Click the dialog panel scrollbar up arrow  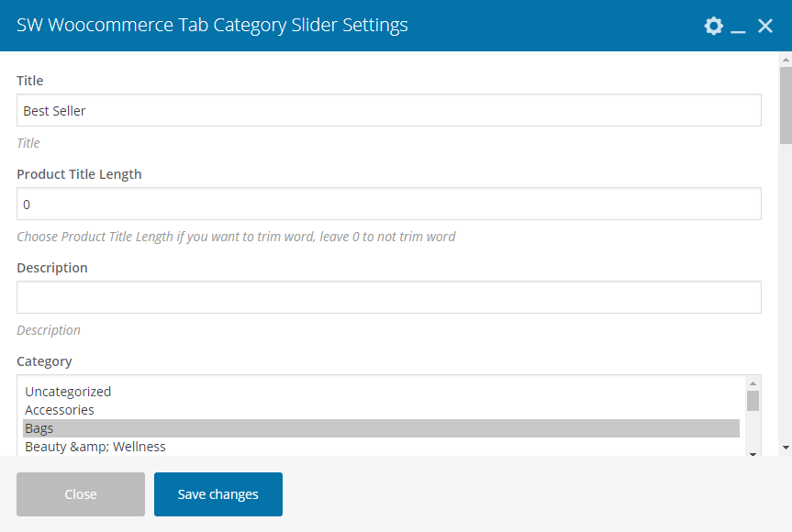point(786,60)
